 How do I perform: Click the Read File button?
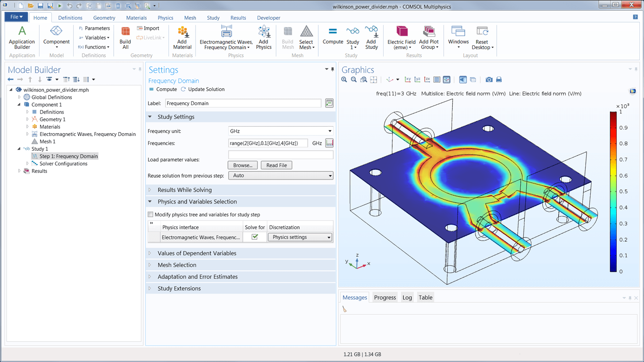click(x=276, y=165)
